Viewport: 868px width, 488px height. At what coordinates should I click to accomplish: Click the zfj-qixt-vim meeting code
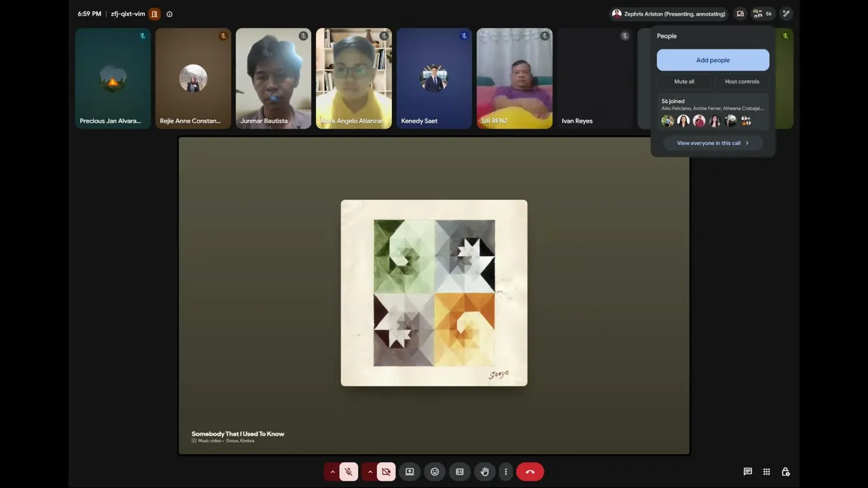point(128,14)
